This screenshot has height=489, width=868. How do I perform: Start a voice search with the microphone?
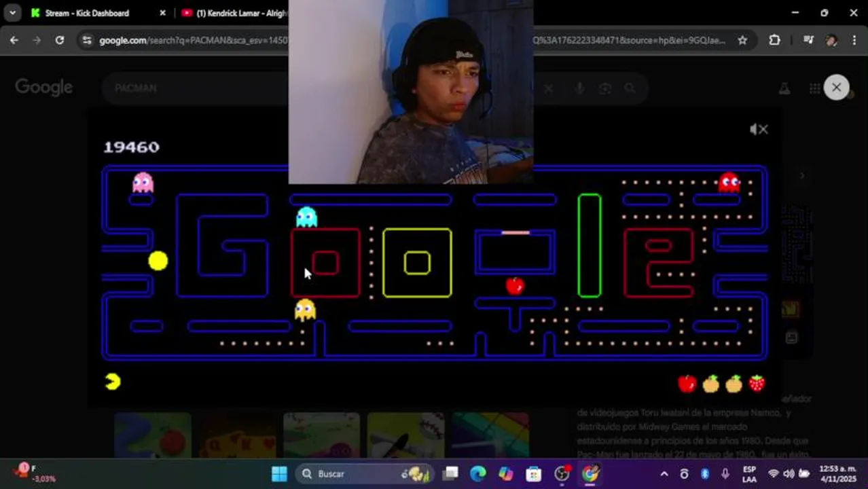579,88
